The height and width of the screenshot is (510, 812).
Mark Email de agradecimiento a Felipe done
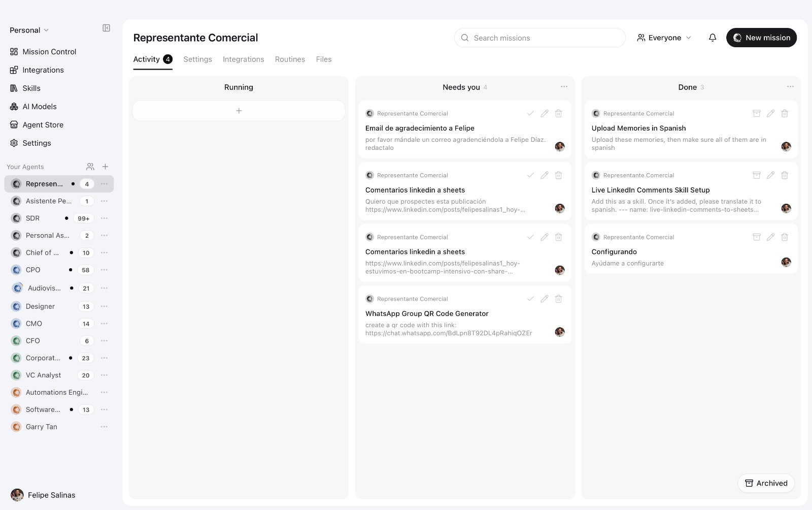530,113
